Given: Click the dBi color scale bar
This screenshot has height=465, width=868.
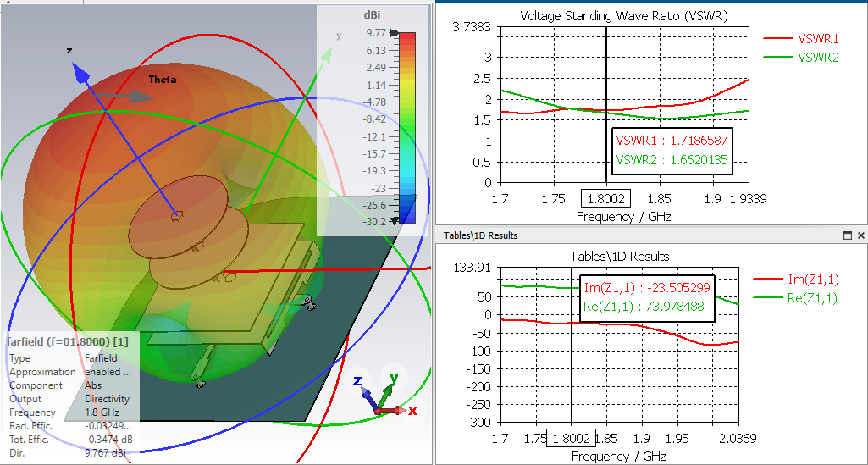Looking at the screenshot, I should point(406,127).
